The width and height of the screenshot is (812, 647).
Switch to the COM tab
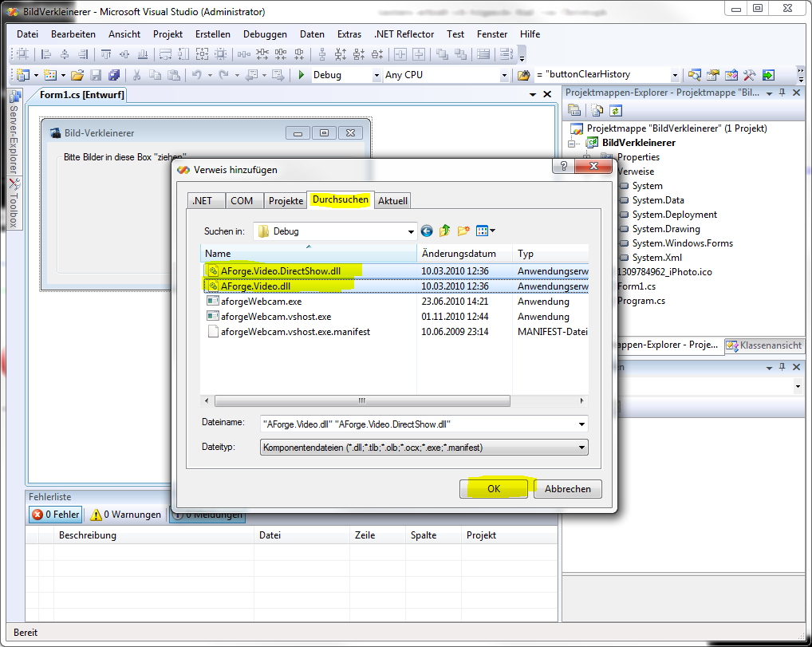click(x=242, y=201)
